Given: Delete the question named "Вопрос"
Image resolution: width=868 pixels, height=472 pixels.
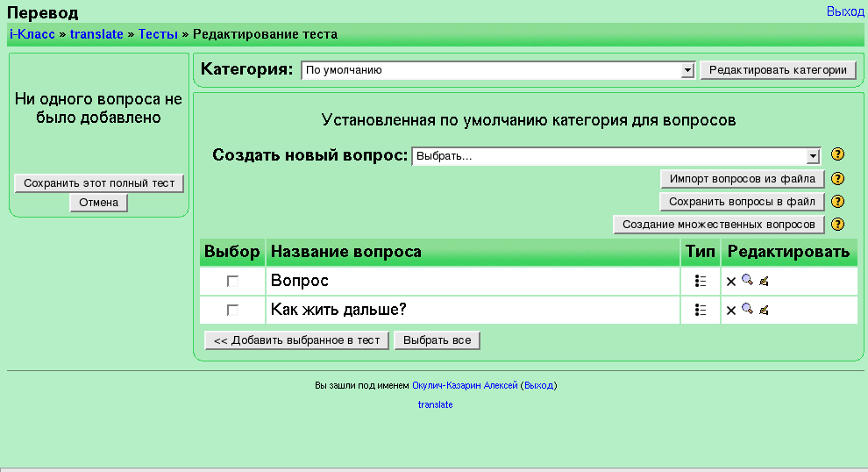Looking at the screenshot, I should [x=730, y=282].
